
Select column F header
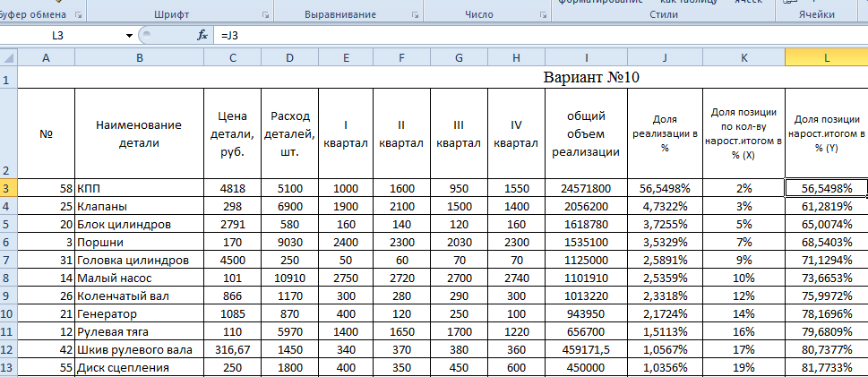pyautogui.click(x=402, y=57)
